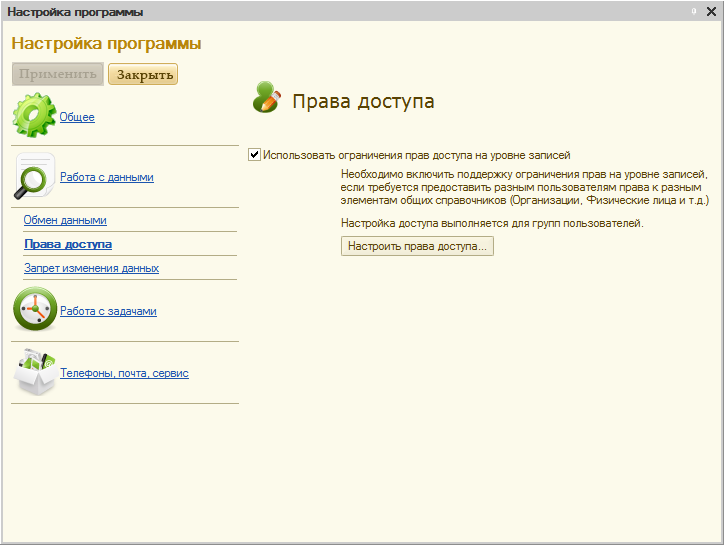Click the small pin icon in title bar
This screenshot has width=724, height=545.
693,12
